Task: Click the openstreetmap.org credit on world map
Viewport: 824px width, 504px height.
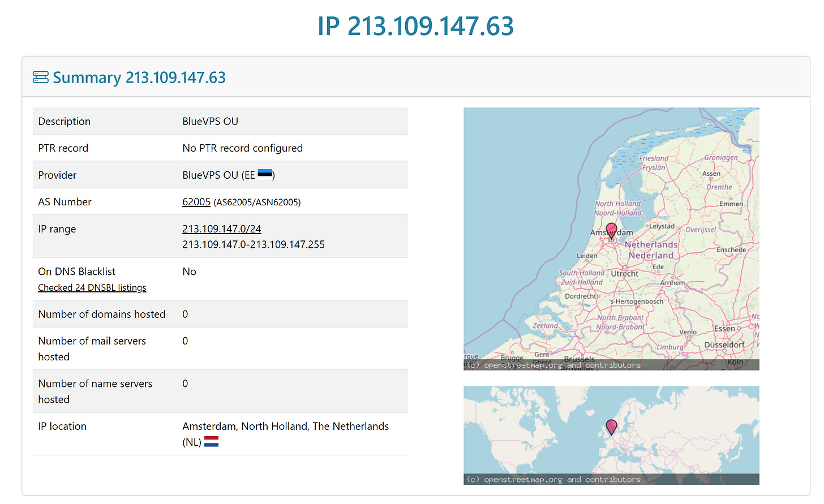Action: pos(553,480)
